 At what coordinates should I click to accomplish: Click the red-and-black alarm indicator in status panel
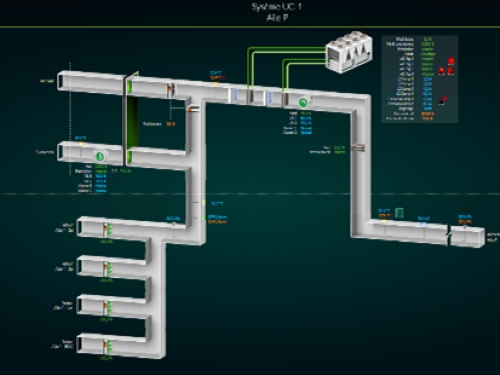tap(443, 101)
